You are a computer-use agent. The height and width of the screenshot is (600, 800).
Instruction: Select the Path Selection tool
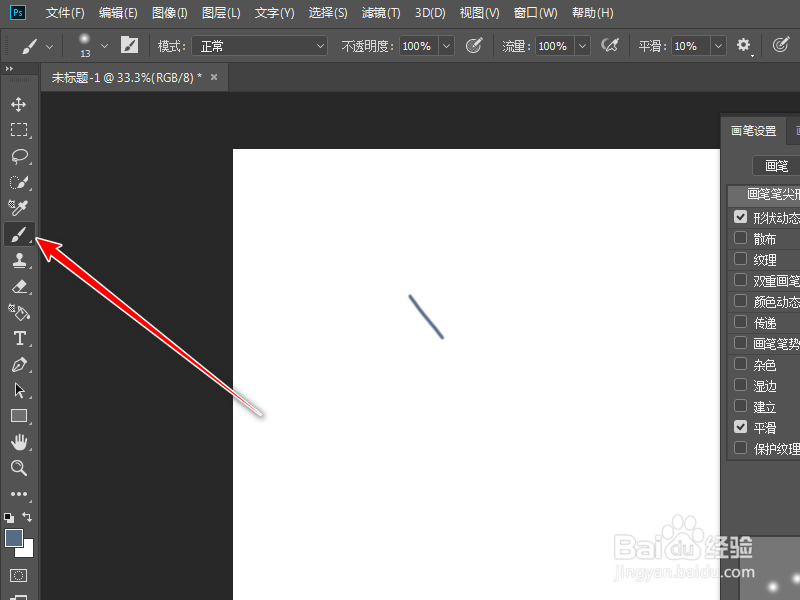pyautogui.click(x=19, y=390)
